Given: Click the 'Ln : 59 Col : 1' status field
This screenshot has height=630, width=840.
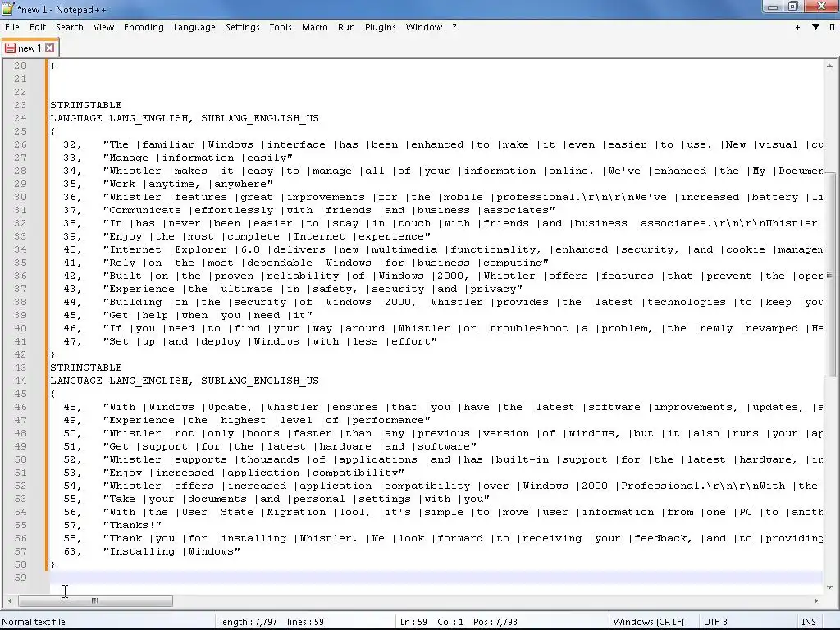Looking at the screenshot, I should 431,622.
